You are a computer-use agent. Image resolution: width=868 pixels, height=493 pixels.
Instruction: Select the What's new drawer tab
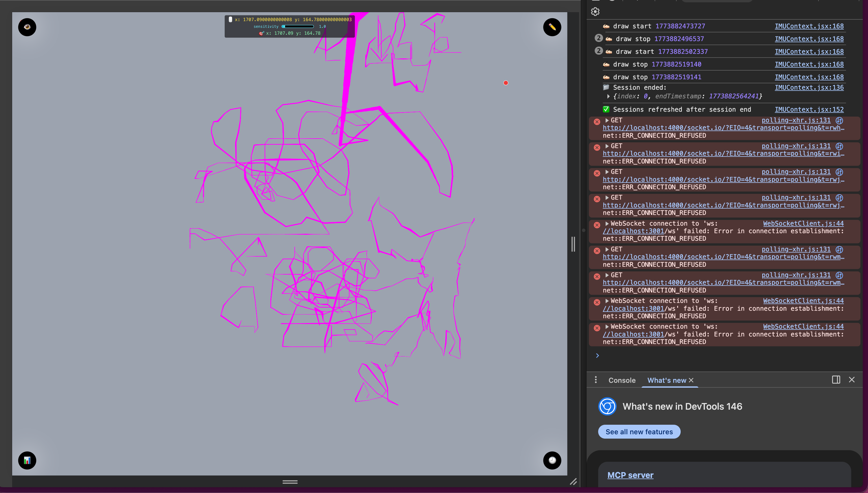click(666, 380)
